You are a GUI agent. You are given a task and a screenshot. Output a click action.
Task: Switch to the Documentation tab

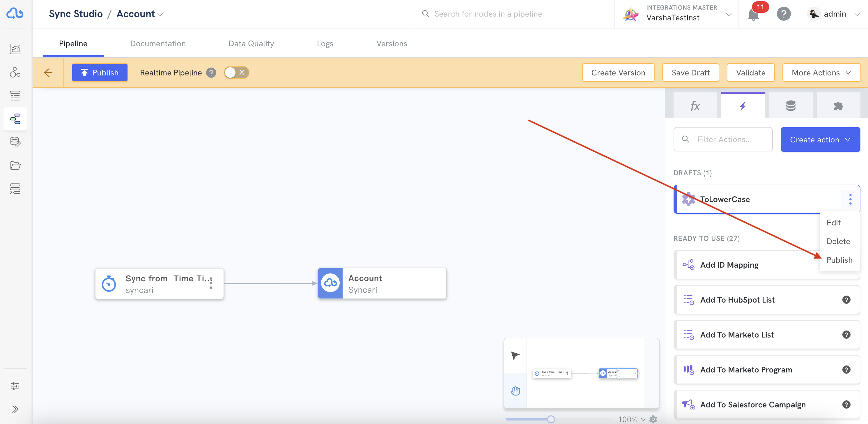[158, 43]
